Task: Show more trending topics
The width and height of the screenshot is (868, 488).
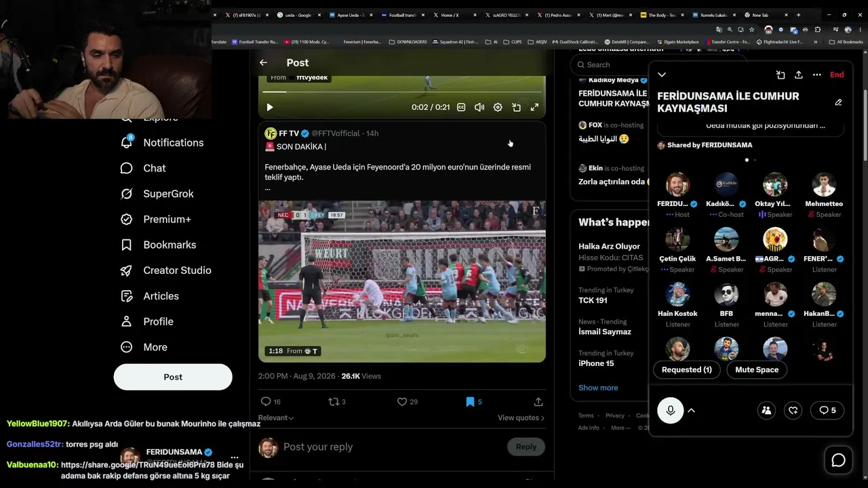Action: pos(598,388)
